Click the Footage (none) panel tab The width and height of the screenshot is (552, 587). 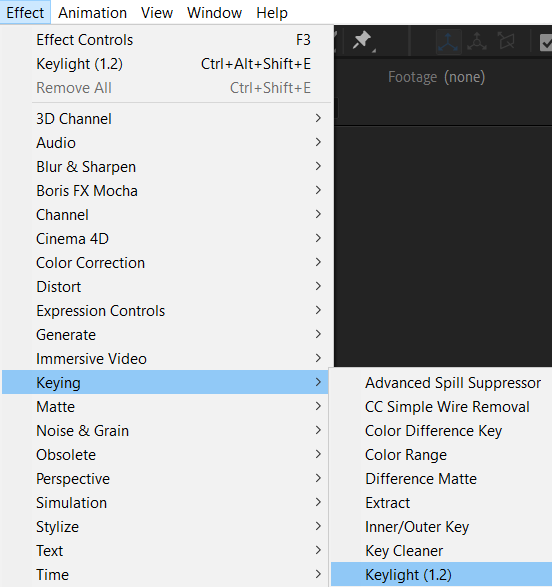coord(436,77)
